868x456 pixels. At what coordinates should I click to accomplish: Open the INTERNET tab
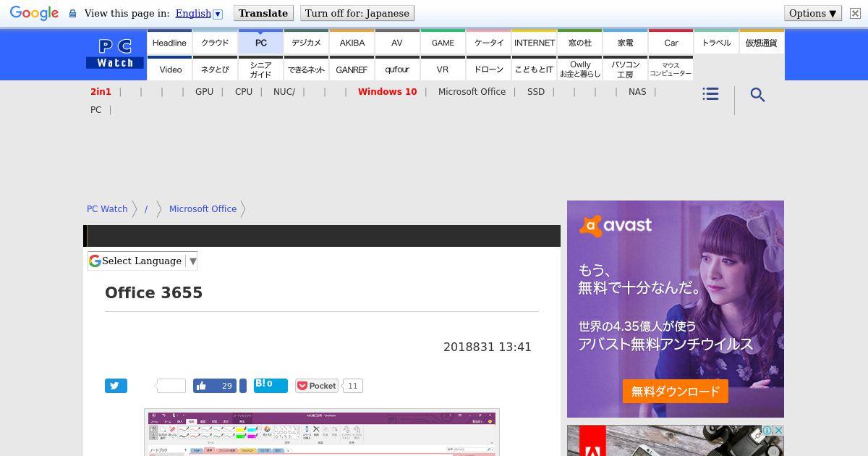click(x=535, y=42)
